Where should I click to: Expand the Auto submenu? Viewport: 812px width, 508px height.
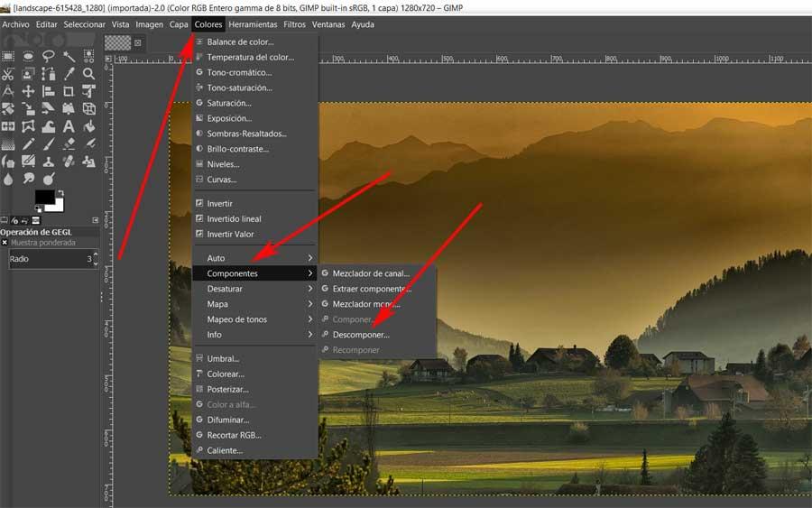[254, 258]
